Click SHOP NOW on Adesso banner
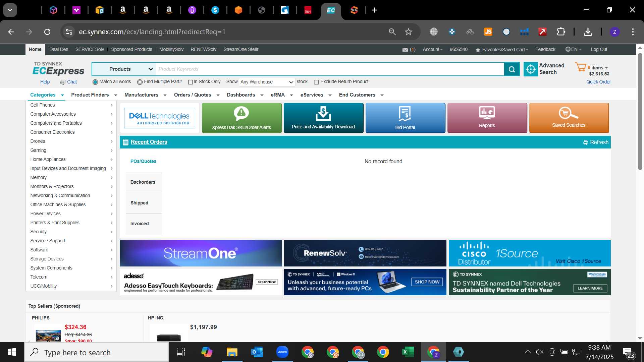The image size is (644, 362). (x=267, y=282)
